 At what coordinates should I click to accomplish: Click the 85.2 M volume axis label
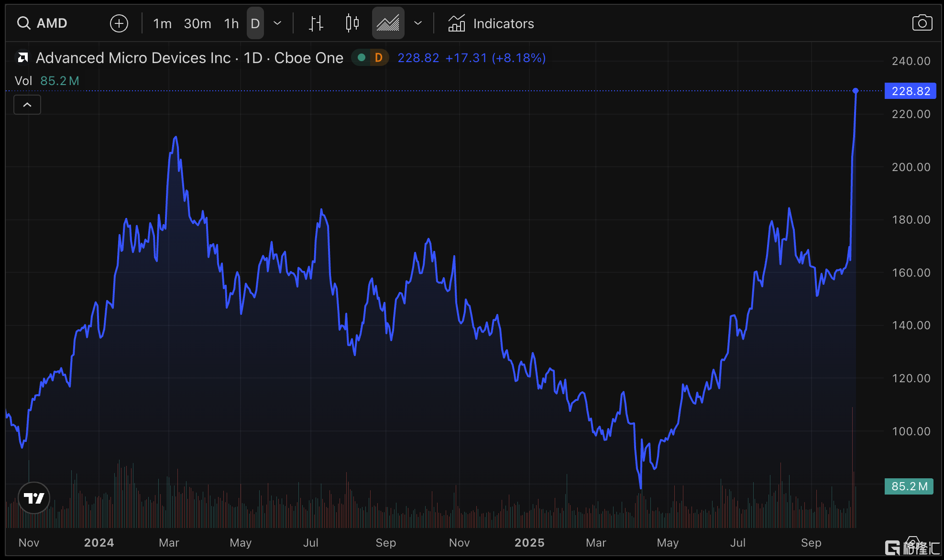909,486
